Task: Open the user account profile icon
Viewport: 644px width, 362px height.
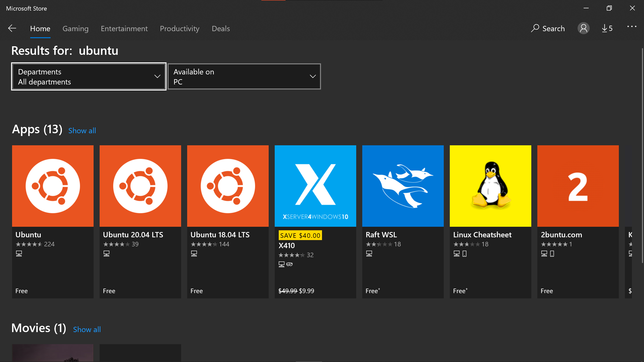Action: coord(583,28)
